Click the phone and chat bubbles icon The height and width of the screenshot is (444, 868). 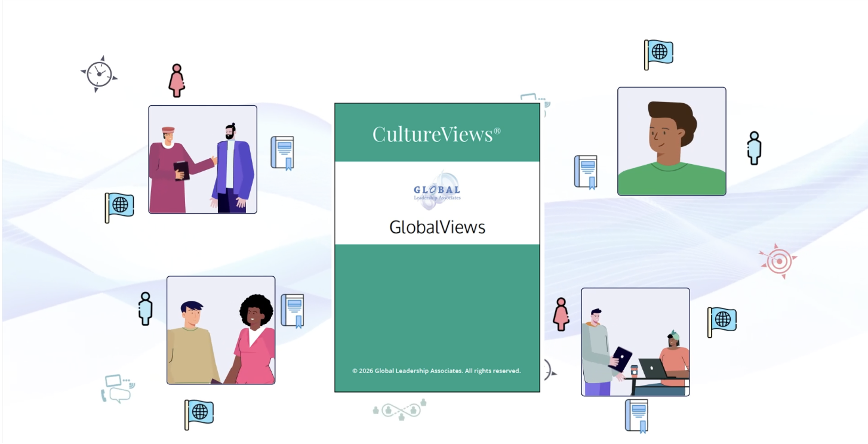coord(117,388)
